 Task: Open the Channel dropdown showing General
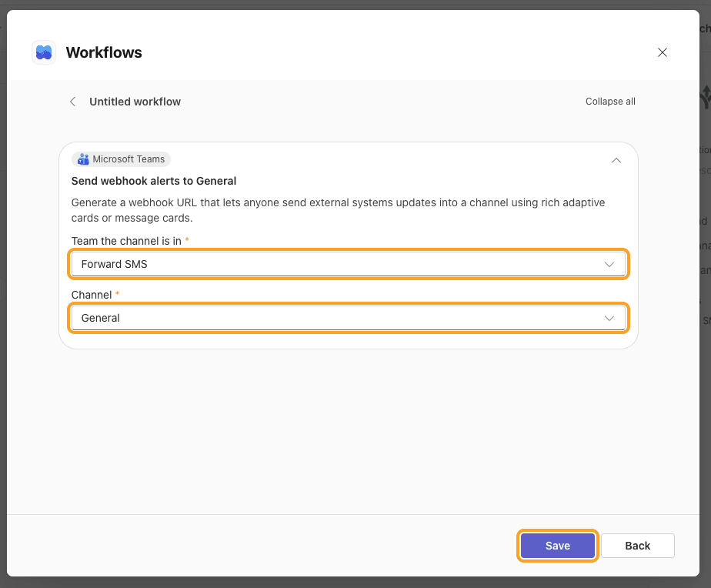click(349, 318)
